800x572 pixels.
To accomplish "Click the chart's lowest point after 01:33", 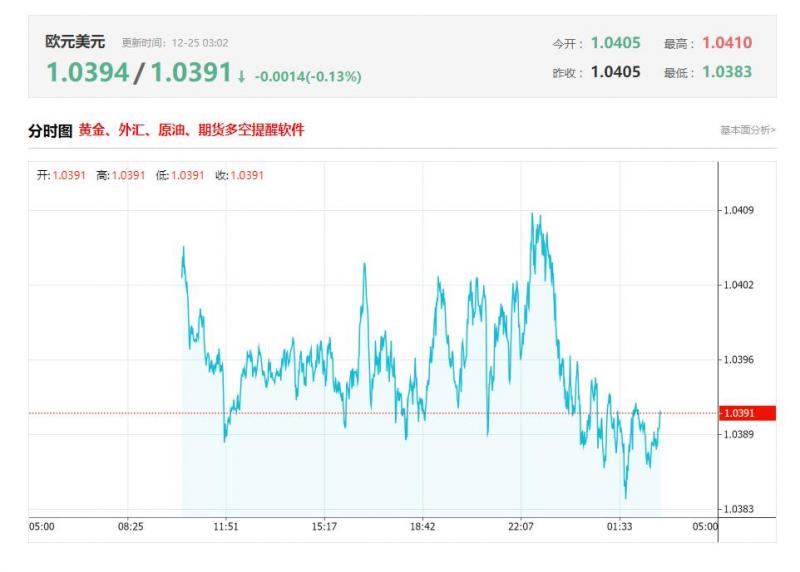I will pyautogui.click(x=626, y=498).
